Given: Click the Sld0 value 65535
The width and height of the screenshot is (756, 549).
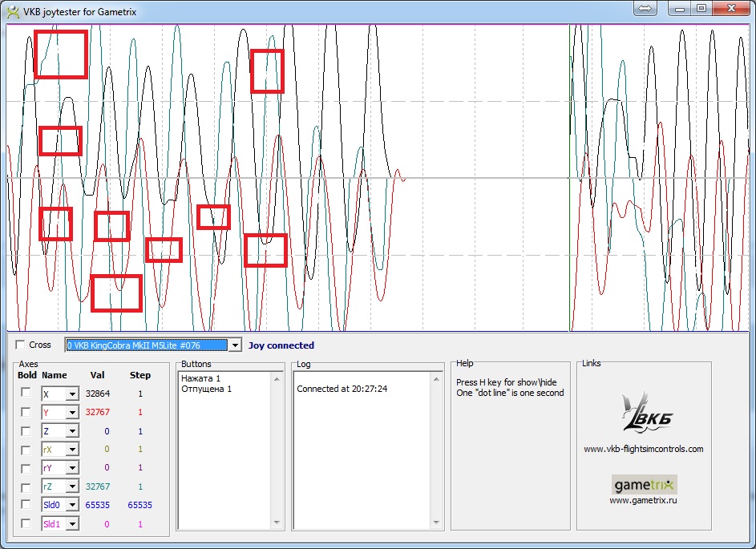Looking at the screenshot, I should pyautogui.click(x=97, y=505).
